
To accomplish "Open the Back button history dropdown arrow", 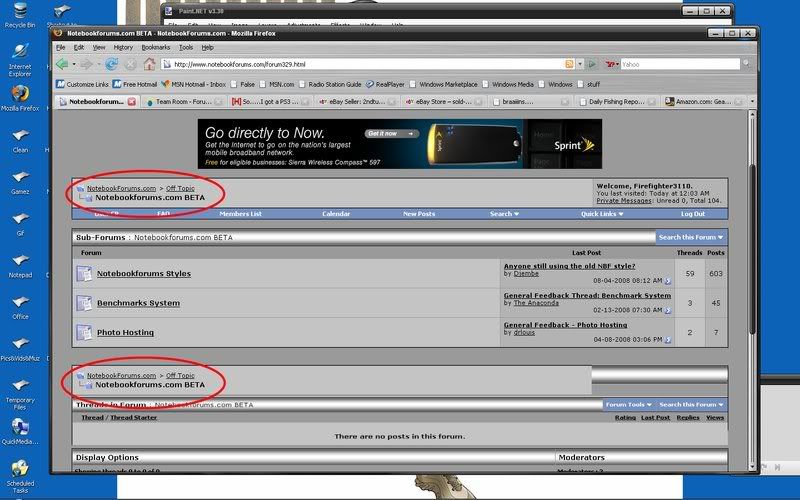I will (x=74, y=64).
